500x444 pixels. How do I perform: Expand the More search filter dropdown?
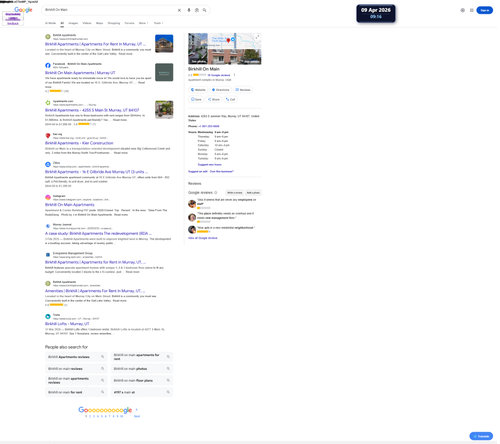pyautogui.click(x=144, y=23)
